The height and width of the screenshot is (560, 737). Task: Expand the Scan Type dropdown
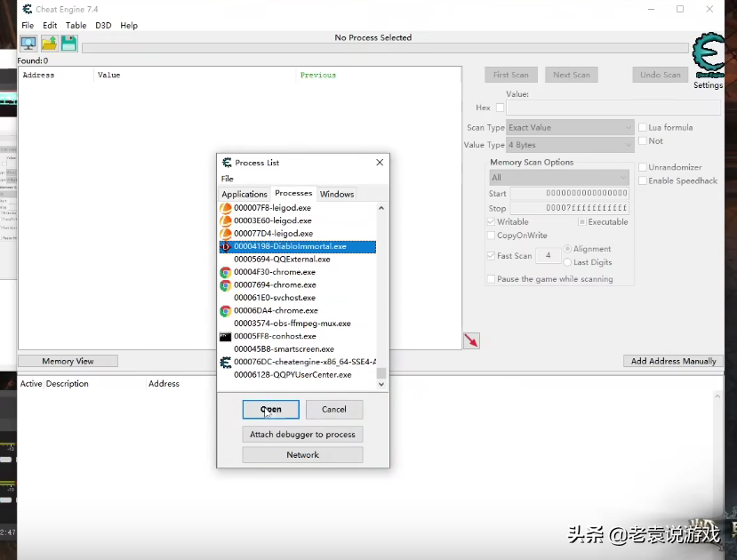pyautogui.click(x=570, y=127)
